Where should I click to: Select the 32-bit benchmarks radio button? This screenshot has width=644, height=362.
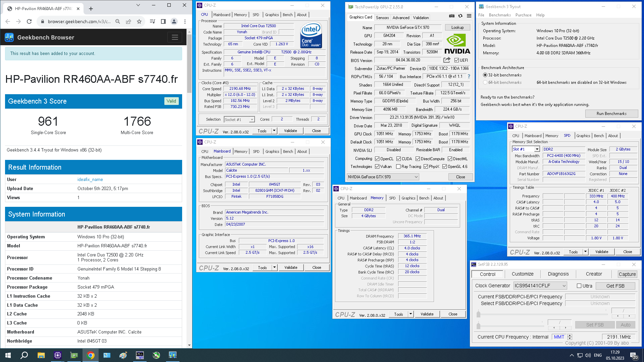point(485,75)
